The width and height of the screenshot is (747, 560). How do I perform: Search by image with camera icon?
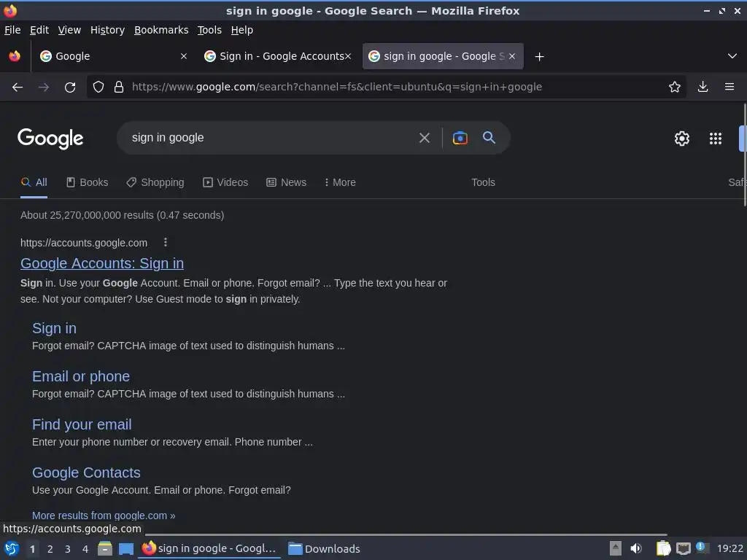pyautogui.click(x=460, y=138)
